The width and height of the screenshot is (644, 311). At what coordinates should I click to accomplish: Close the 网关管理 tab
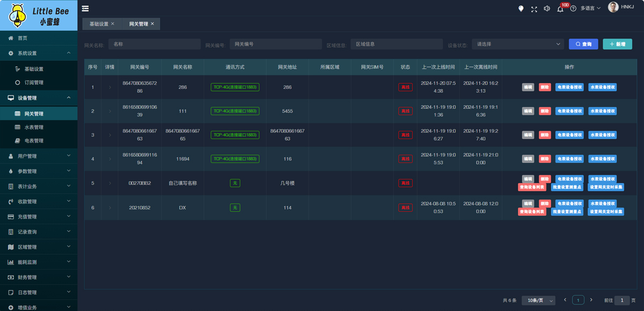[x=152, y=24]
